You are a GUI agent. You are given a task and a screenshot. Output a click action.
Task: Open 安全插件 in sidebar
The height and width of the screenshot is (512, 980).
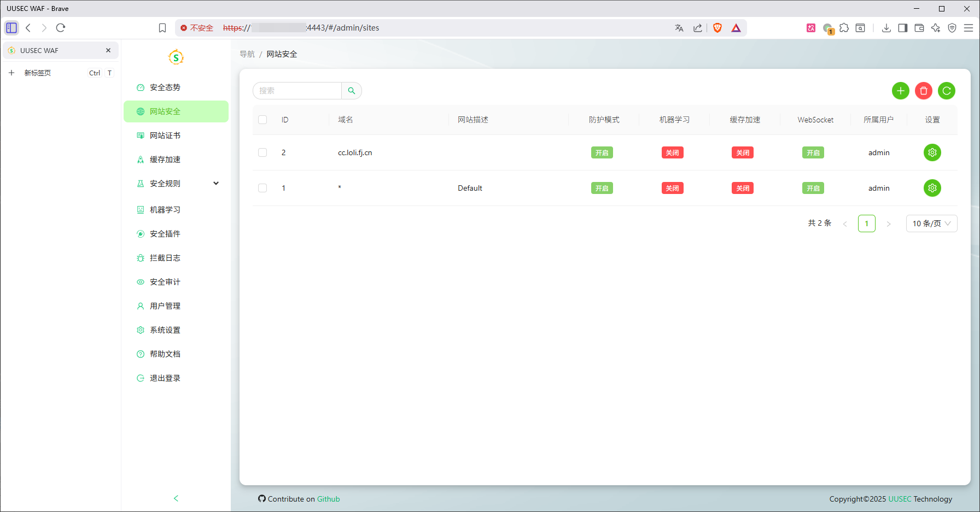pyautogui.click(x=176, y=234)
